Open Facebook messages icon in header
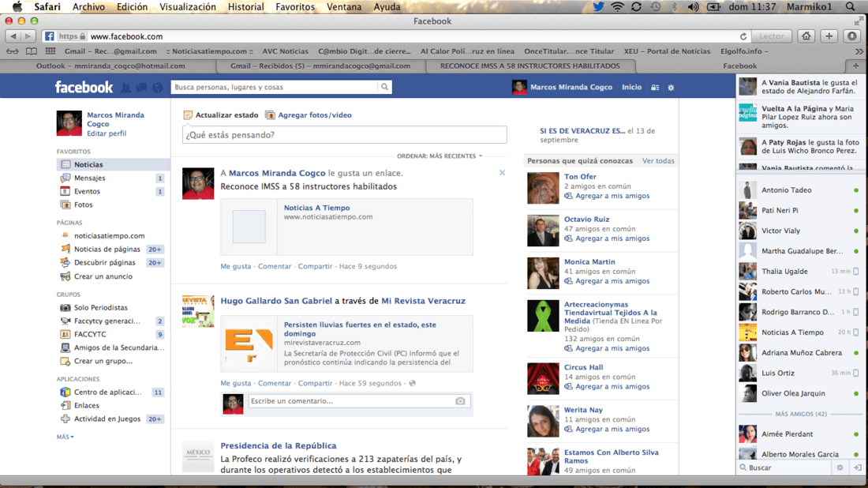868x488 pixels. pyautogui.click(x=142, y=88)
